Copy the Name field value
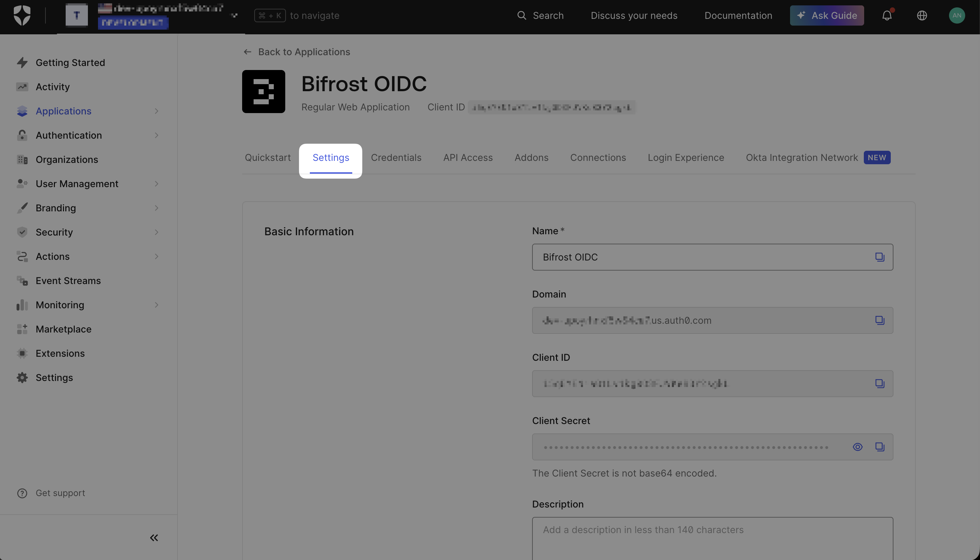The width and height of the screenshot is (980, 560). coord(880,257)
